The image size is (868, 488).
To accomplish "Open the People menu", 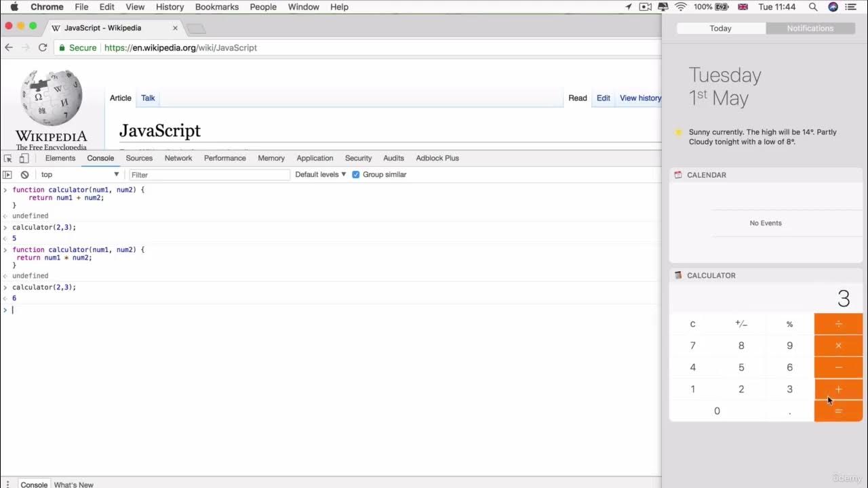I will pyautogui.click(x=263, y=7).
